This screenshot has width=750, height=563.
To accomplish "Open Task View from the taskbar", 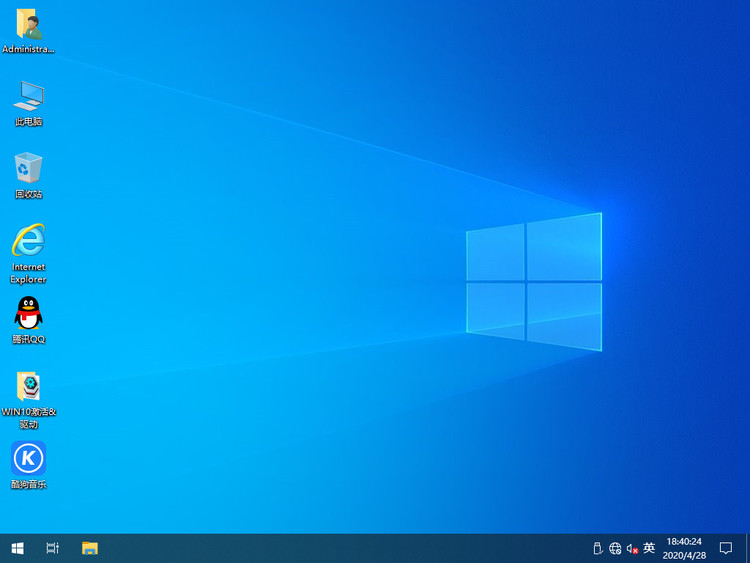I will (x=53, y=548).
